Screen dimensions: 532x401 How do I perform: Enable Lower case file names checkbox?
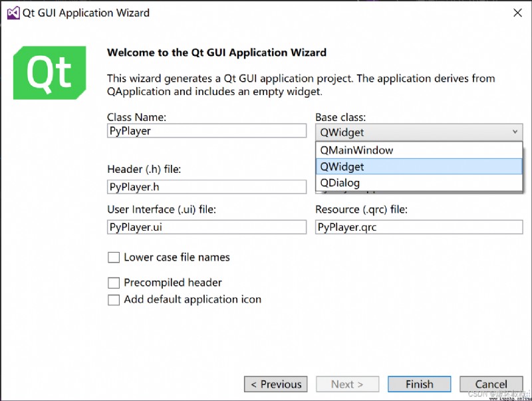tap(114, 257)
